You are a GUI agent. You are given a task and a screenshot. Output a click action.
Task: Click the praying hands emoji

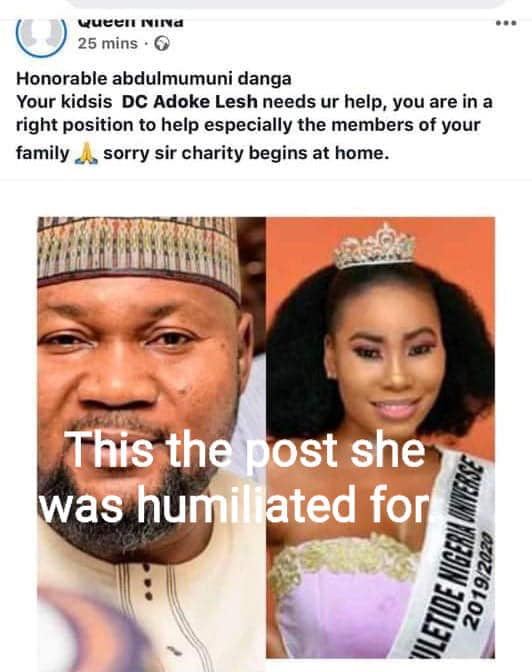86,154
